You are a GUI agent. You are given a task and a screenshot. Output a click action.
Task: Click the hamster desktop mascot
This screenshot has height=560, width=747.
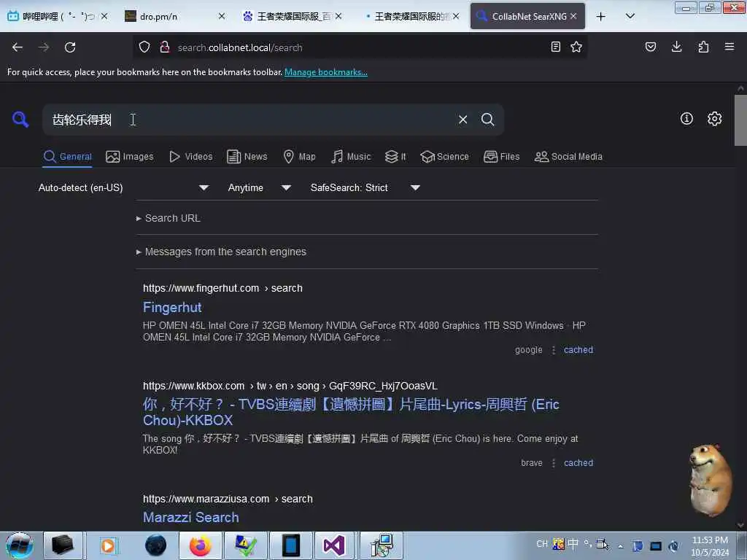tap(709, 480)
